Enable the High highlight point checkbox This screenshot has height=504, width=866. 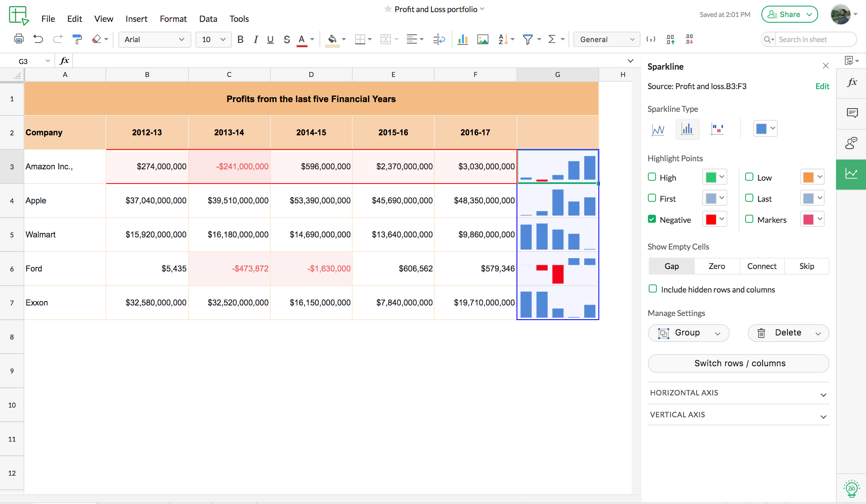coord(652,177)
